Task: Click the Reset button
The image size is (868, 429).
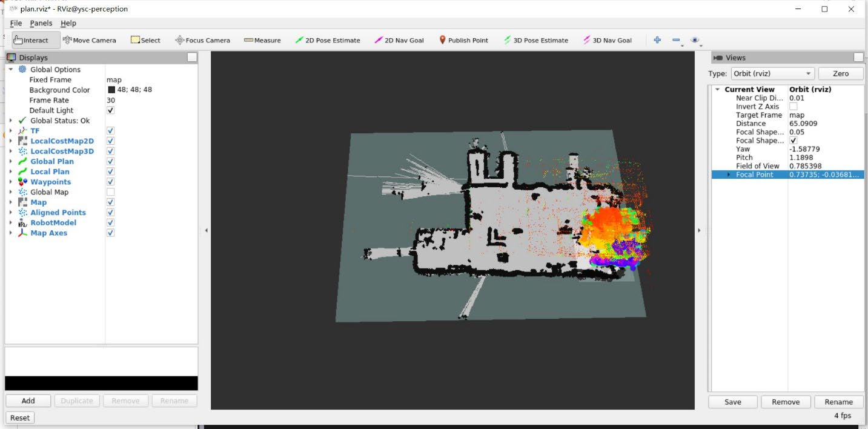Action: click(20, 417)
